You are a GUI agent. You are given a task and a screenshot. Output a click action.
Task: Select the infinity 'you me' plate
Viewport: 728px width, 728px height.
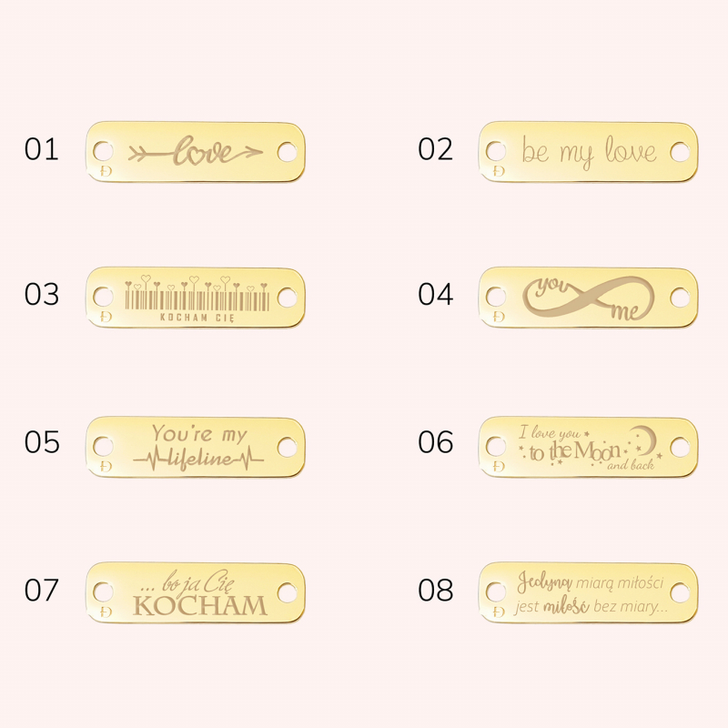click(588, 298)
